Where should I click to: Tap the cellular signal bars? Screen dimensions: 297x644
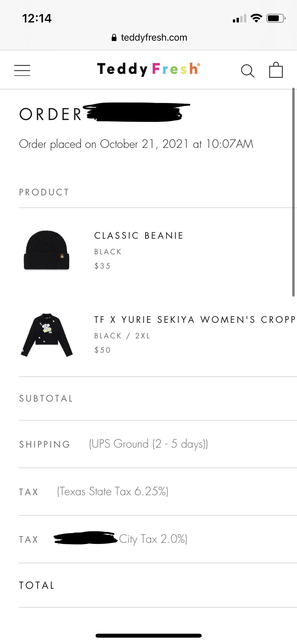tap(239, 19)
